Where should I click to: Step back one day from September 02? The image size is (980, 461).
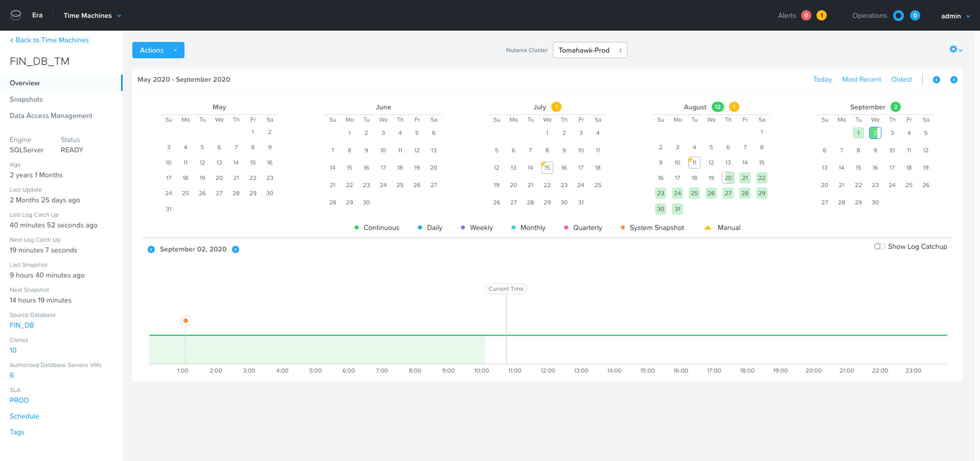(x=151, y=249)
